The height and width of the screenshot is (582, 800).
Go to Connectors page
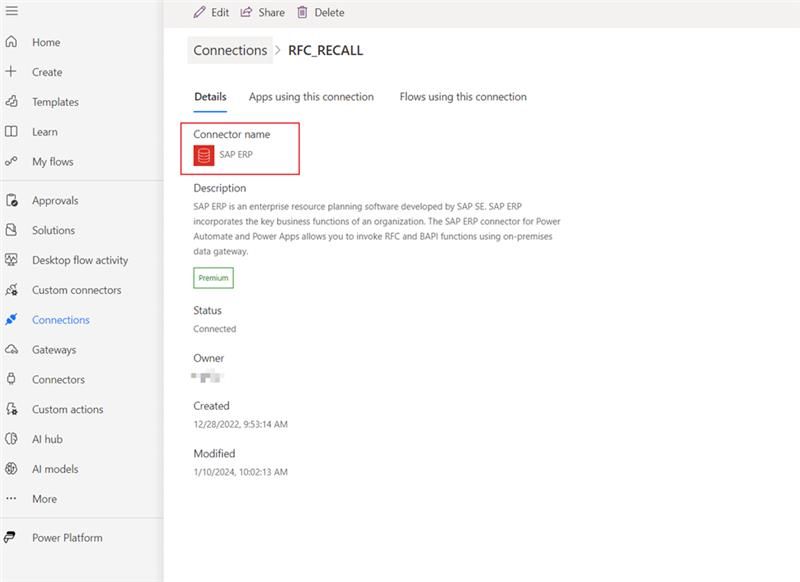[58, 379]
